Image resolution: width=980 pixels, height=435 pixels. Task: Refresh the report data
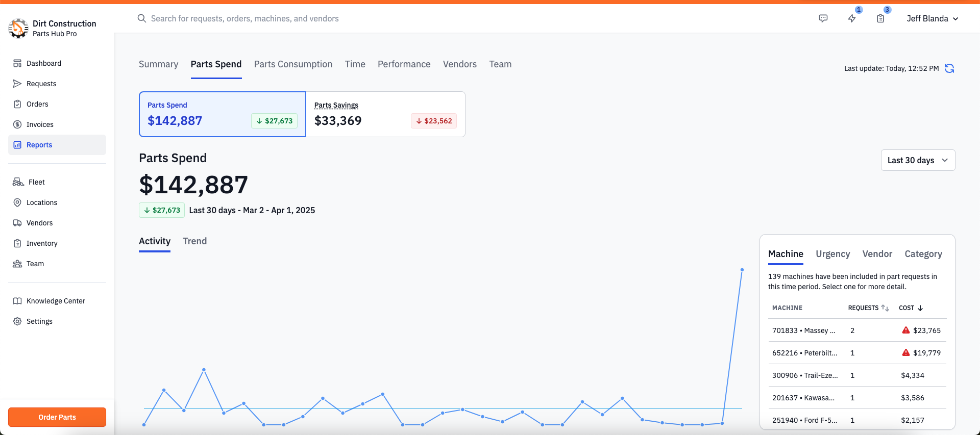click(949, 68)
